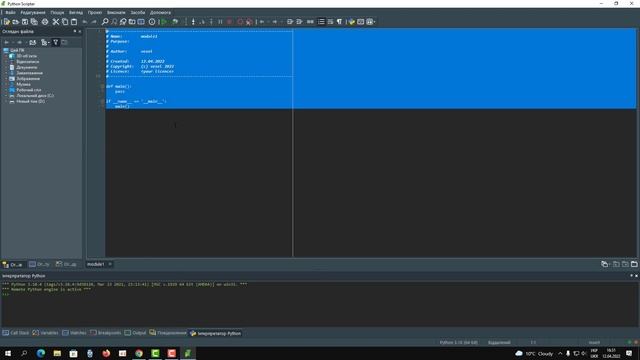Toggle the file explorer filter funnel icon
The height and width of the screenshot is (360, 640).
click(x=56, y=42)
